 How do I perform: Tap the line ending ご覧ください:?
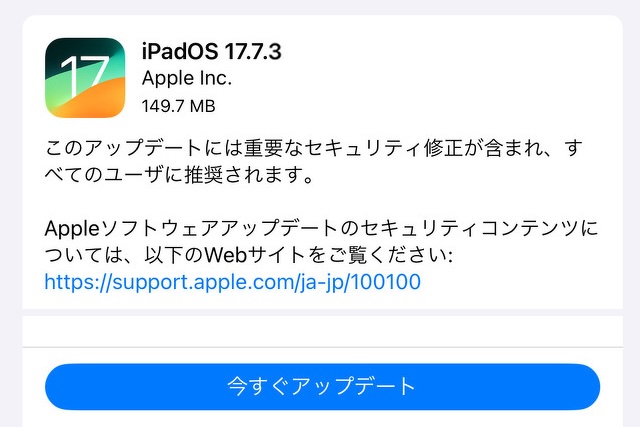coord(248,255)
